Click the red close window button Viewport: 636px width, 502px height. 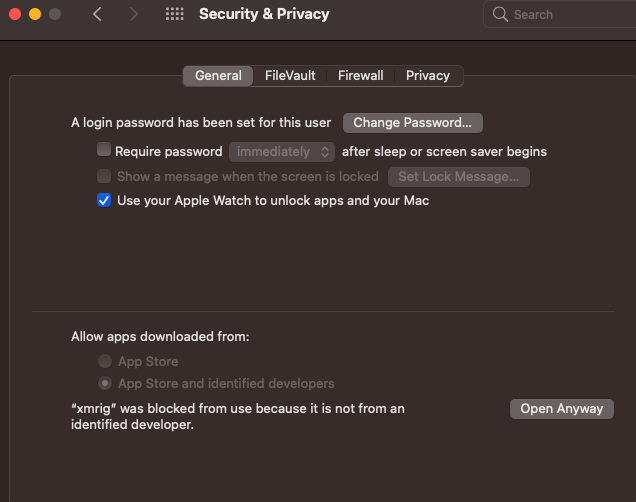coord(15,14)
